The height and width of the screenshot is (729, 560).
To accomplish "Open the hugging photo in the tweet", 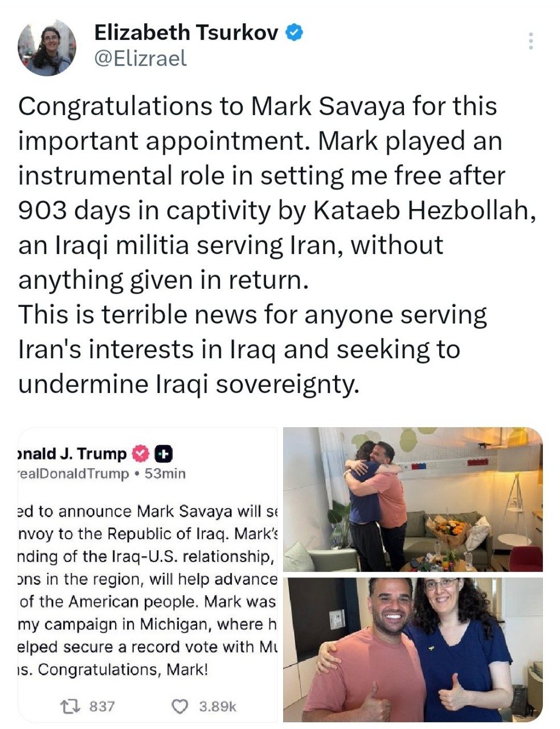I will coord(412,499).
